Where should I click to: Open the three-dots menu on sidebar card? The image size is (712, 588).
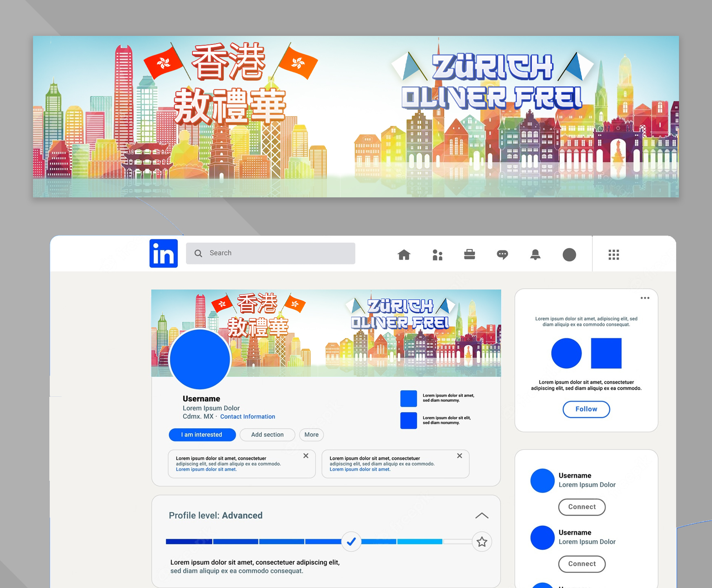[645, 298]
